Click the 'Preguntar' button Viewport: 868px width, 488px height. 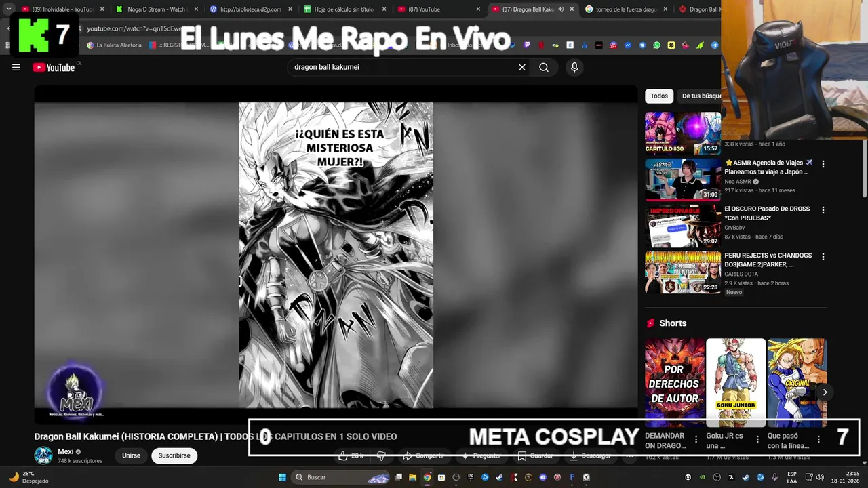[481, 455]
